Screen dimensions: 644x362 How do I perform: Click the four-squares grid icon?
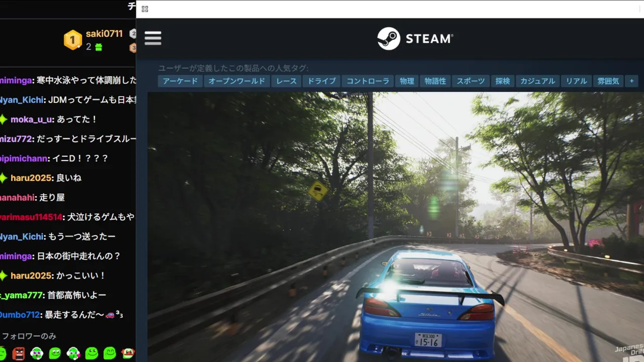[145, 9]
